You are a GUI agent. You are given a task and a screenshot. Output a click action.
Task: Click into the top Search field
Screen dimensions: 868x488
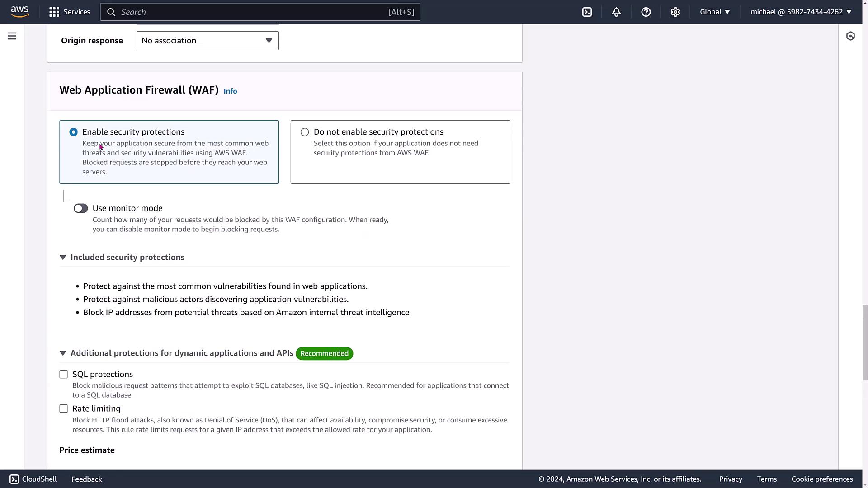(x=253, y=12)
